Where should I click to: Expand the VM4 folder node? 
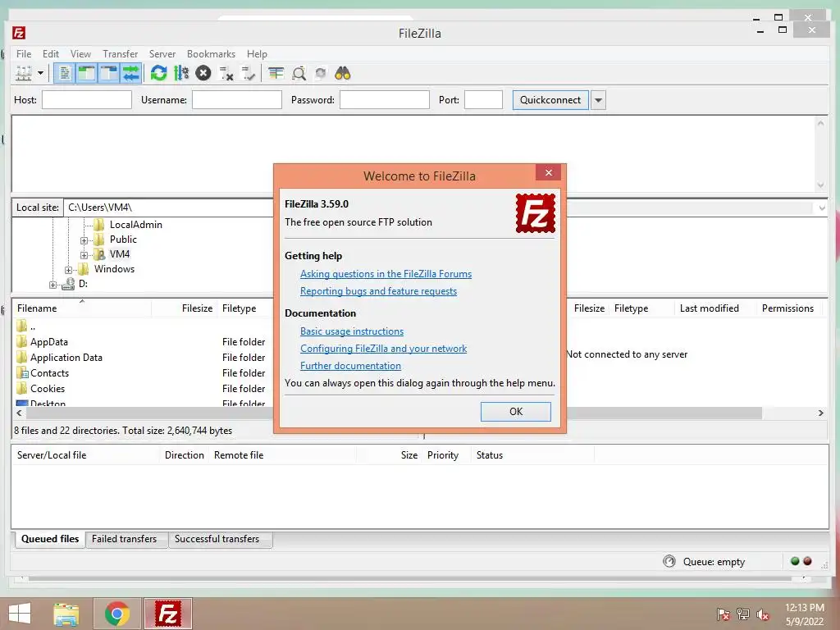pos(84,255)
